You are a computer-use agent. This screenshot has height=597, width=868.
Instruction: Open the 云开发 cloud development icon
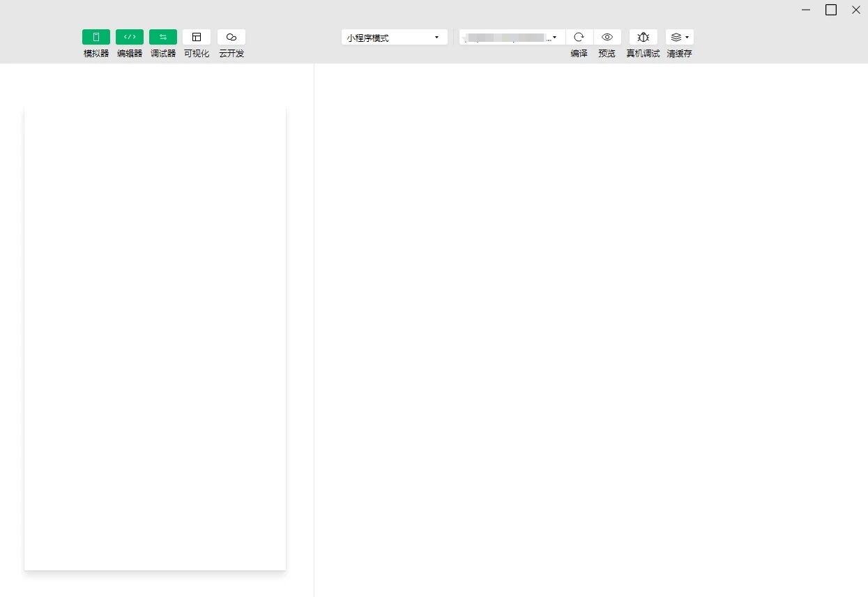pos(231,37)
